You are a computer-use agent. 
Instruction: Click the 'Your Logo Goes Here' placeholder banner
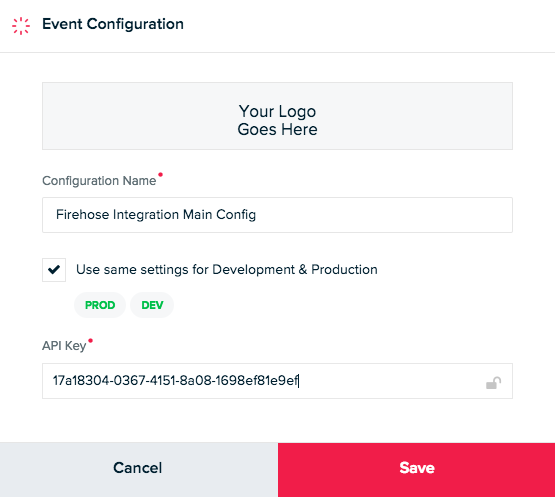click(x=277, y=116)
